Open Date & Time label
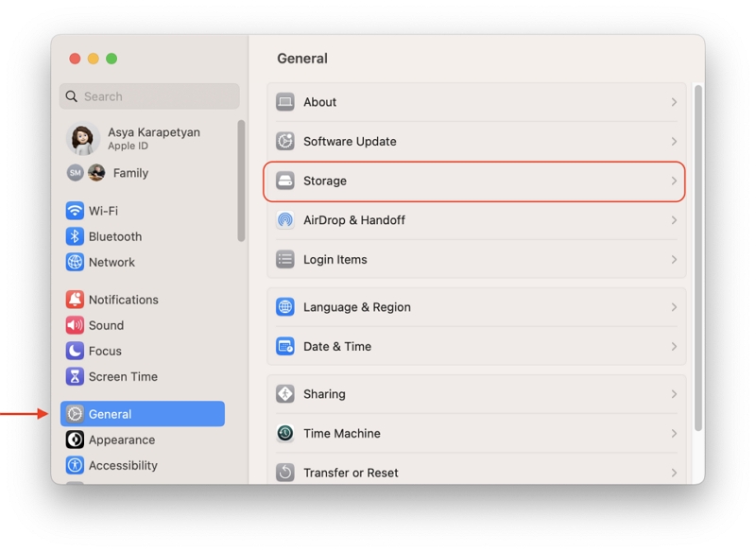 (337, 346)
